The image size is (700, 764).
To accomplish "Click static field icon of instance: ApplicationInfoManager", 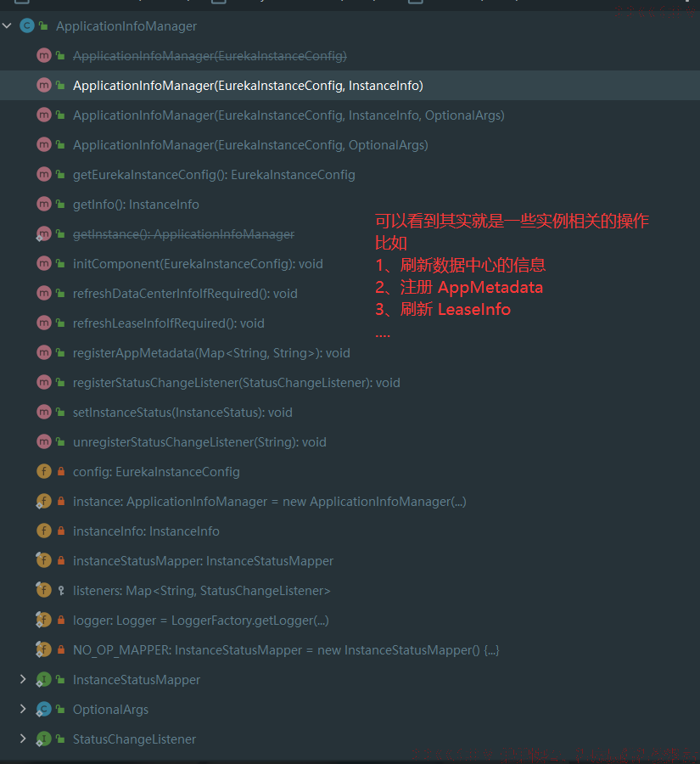I will (44, 502).
